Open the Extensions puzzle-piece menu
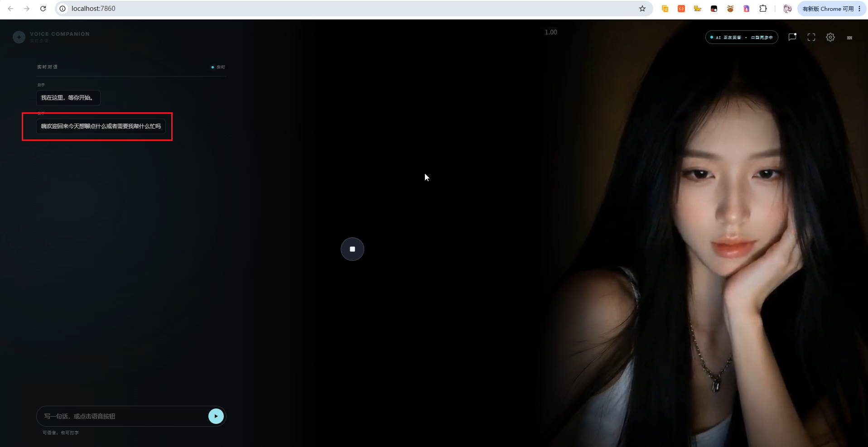This screenshot has width=868, height=447. 763,9
